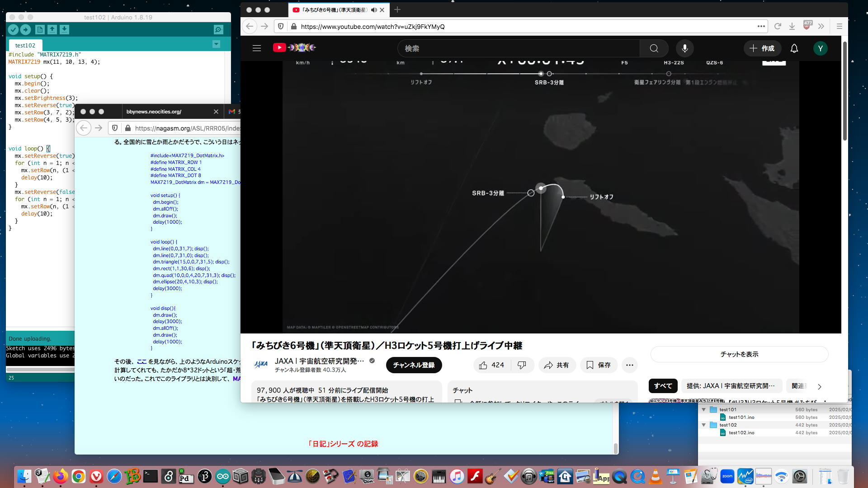Open YouTube hamburger guide menu
The height and width of the screenshot is (488, 868).
[x=257, y=48]
